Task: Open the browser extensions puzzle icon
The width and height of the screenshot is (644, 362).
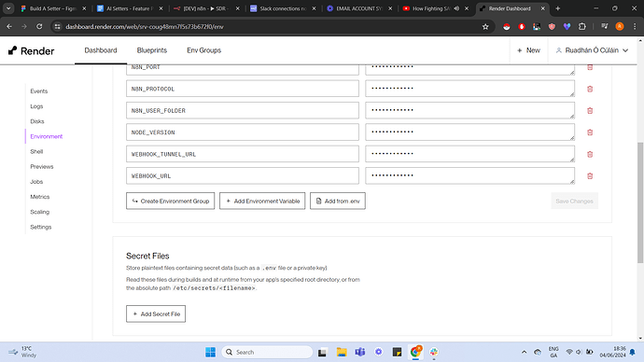Action: [582, 27]
